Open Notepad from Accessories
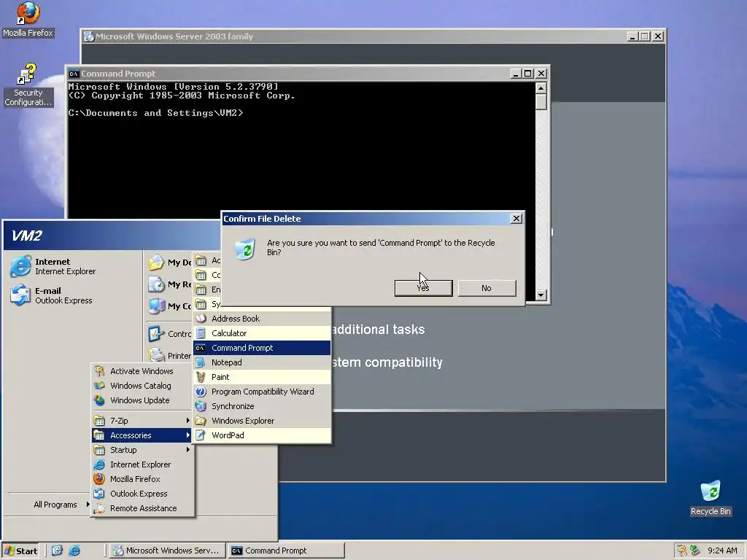 tap(262, 362)
